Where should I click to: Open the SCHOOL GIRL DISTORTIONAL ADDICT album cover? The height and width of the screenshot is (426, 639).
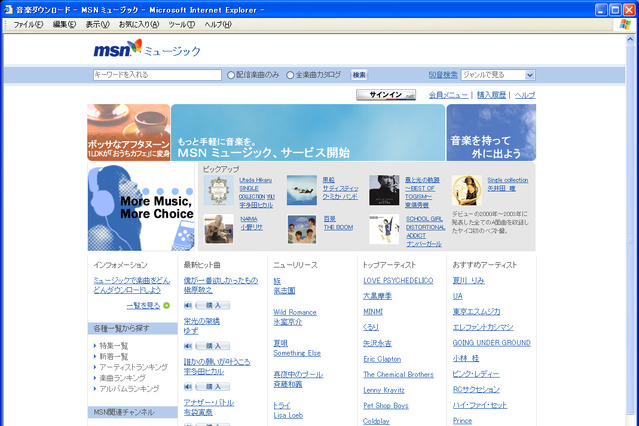(384, 229)
